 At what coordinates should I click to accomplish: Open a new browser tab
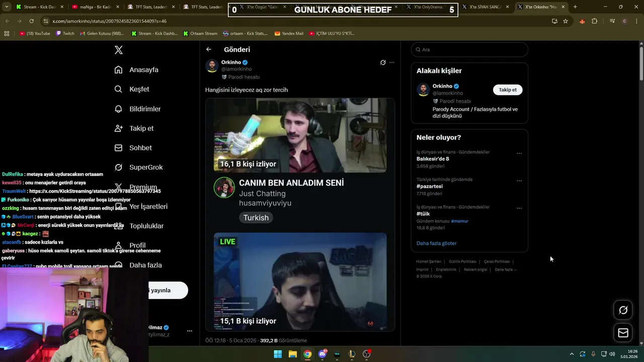[x=575, y=7]
